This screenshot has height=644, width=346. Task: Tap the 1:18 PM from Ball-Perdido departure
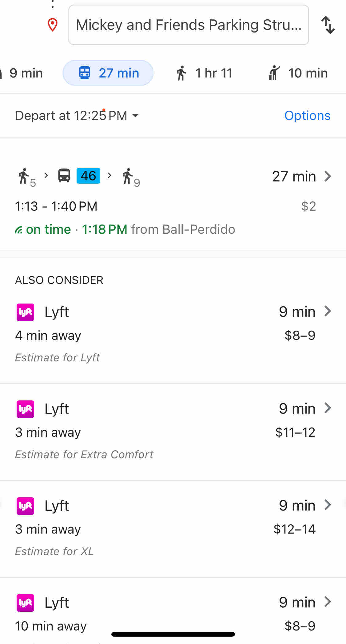tap(158, 229)
